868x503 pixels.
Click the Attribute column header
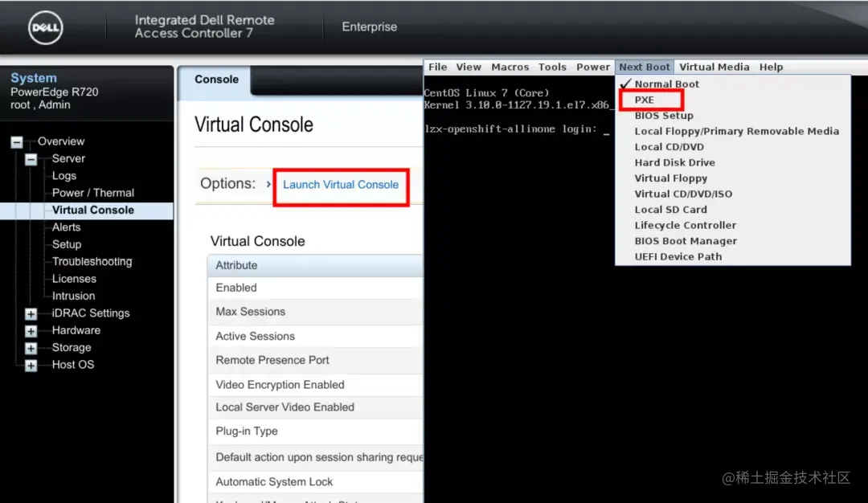click(316, 266)
